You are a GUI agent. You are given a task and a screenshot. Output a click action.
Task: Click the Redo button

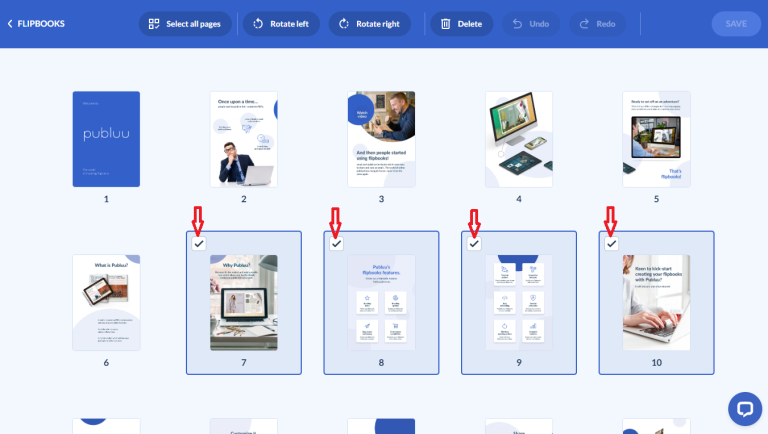(598, 24)
